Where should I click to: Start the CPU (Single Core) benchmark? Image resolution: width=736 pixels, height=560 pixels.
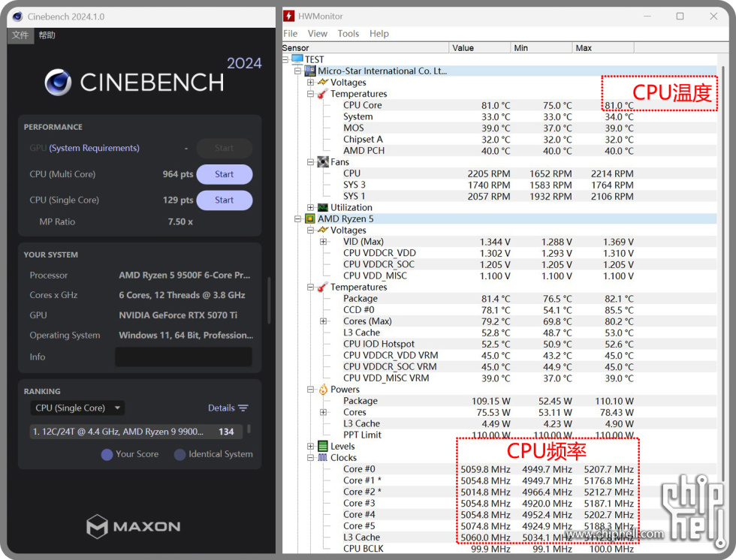coord(224,200)
